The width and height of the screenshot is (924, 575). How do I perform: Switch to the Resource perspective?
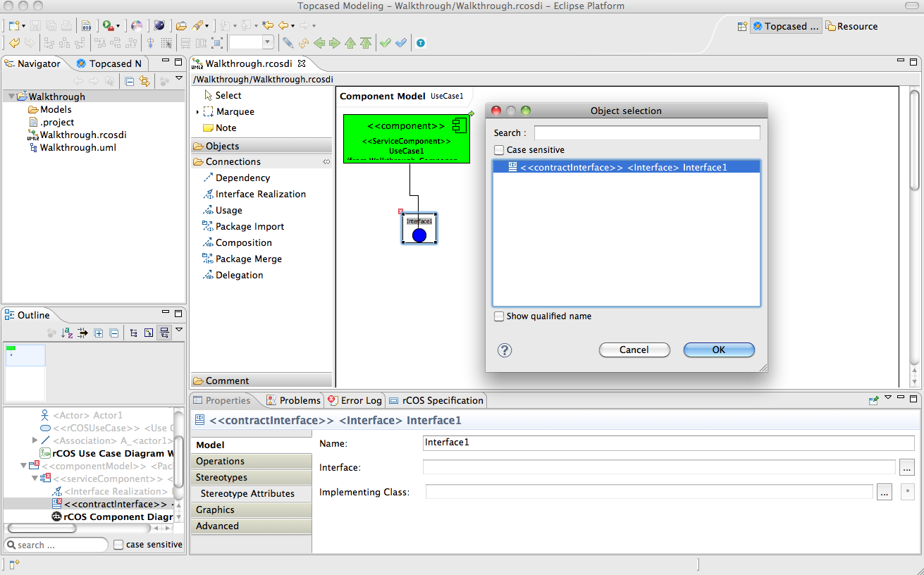pos(852,26)
